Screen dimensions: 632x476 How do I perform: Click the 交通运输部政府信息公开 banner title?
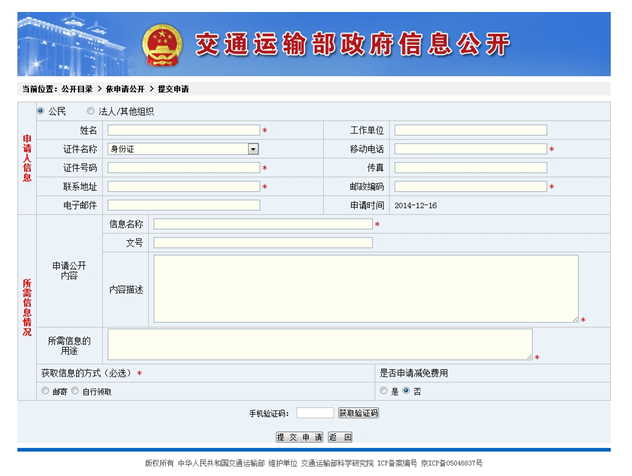pos(353,44)
